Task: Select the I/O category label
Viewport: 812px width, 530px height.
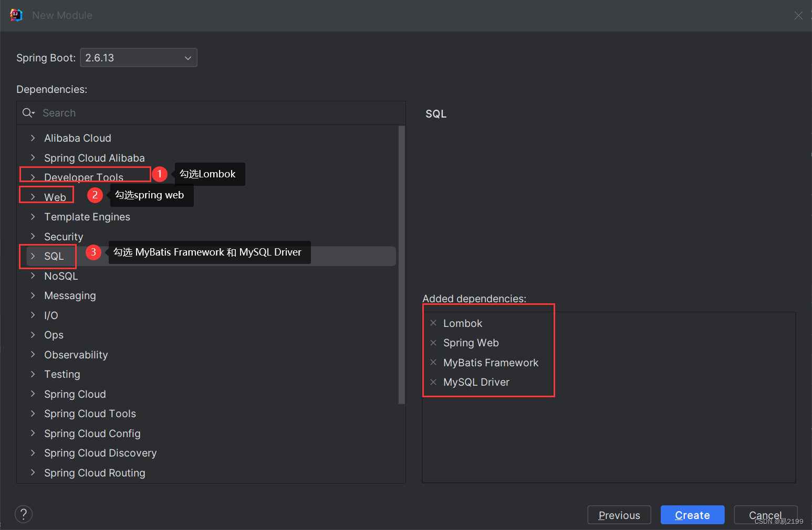Action: (51, 315)
